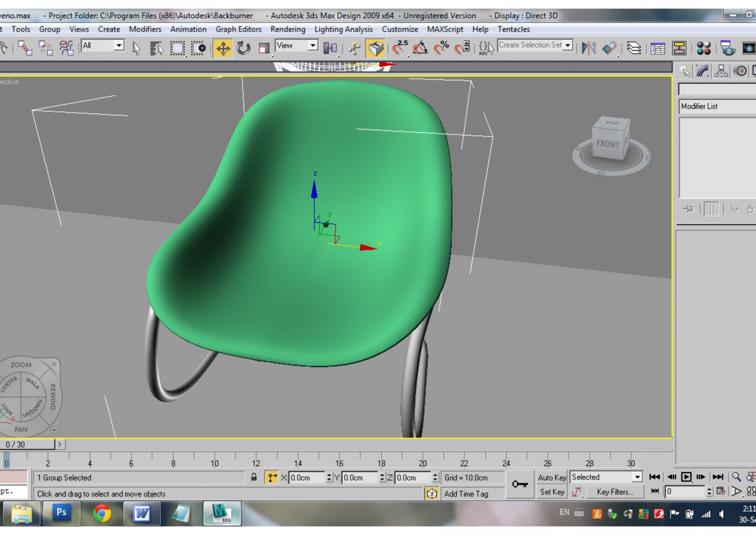The height and width of the screenshot is (535, 756).
Task: Click the Auto Key button
Action: pos(551,478)
